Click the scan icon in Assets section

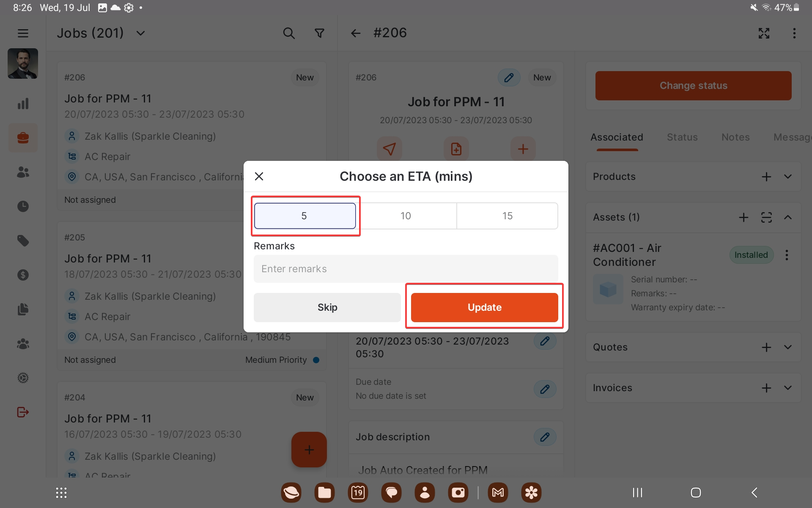click(x=766, y=217)
